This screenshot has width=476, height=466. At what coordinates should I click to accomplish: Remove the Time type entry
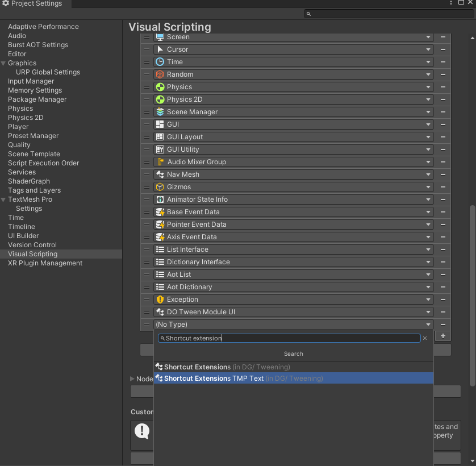pos(443,62)
